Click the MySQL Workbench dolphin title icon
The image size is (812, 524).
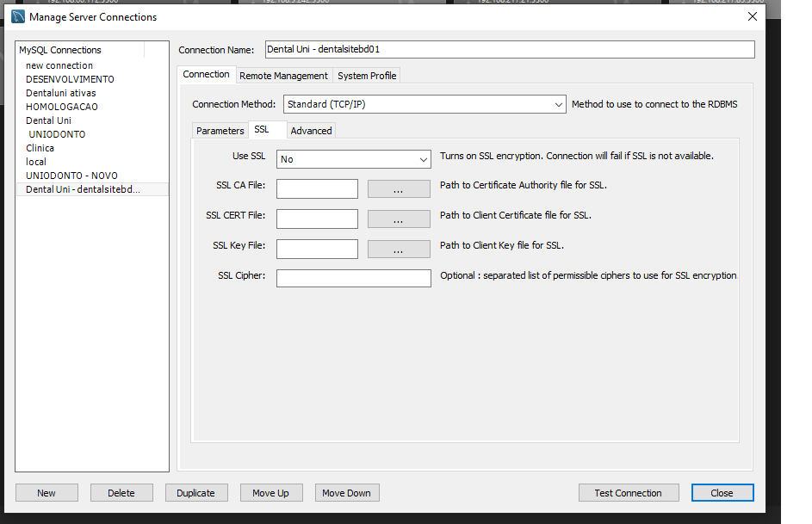click(x=18, y=16)
